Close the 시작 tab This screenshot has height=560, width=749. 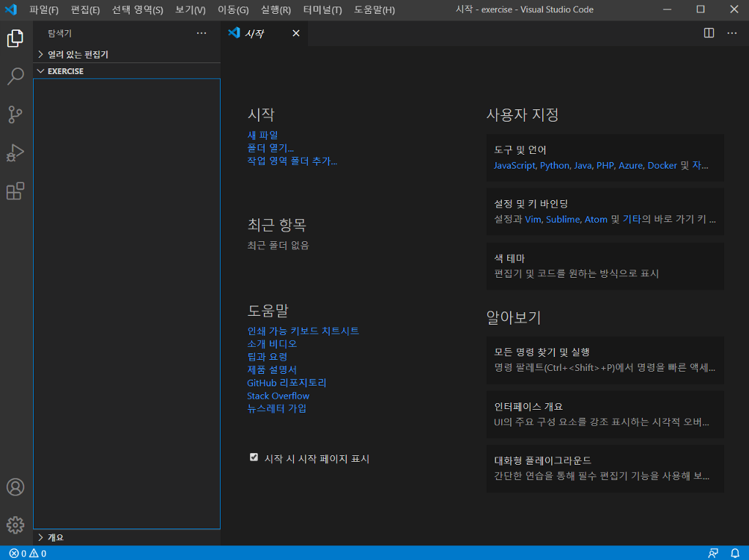[x=296, y=33]
